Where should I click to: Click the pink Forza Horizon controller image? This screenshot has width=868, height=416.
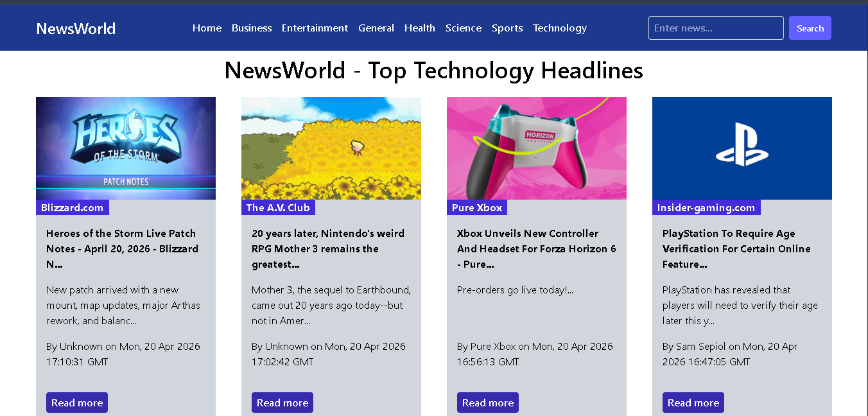[x=537, y=148]
